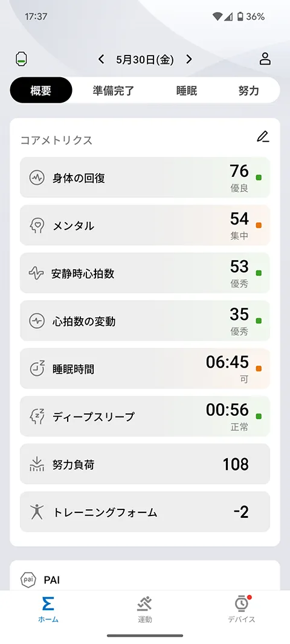Tap the watch battery status icon

21,59
